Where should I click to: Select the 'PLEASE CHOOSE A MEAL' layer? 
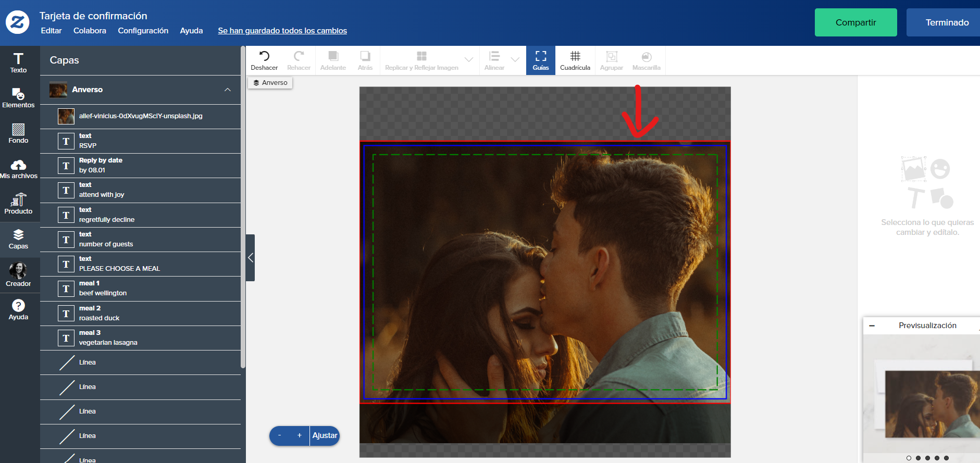click(x=140, y=264)
